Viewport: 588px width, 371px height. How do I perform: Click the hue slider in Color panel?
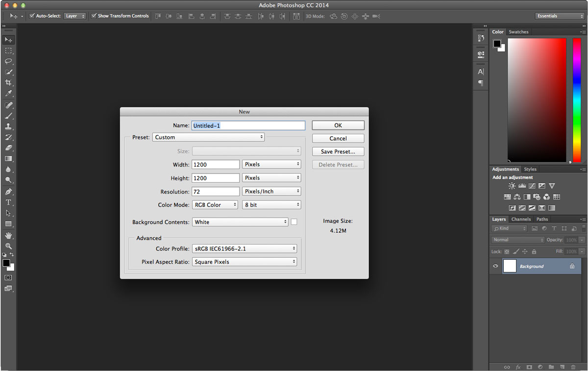point(577,99)
